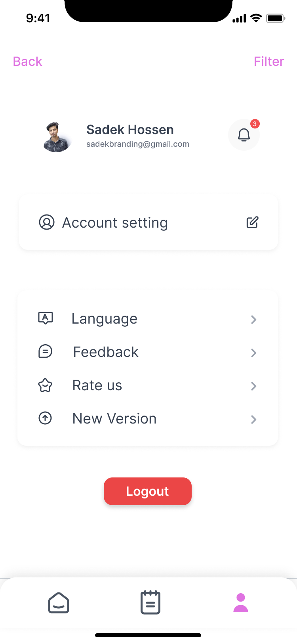Screen dimensions: 297x644
Task: Click Sadek Hossen's profile photo
Action: (x=57, y=137)
